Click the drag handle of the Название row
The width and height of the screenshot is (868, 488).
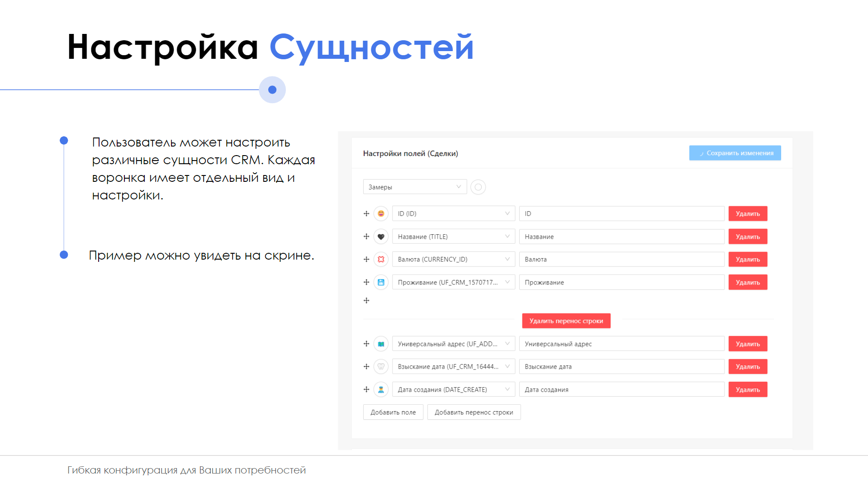pyautogui.click(x=366, y=237)
